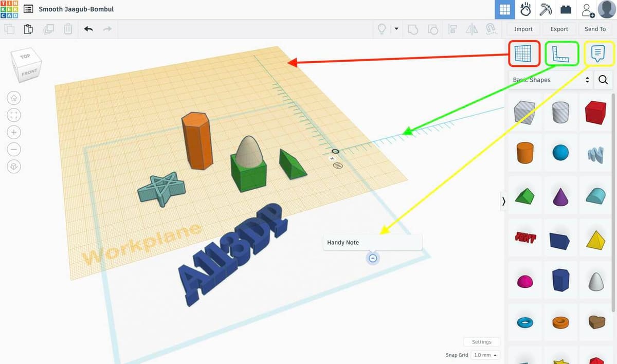617x364 pixels.
Task: Invite a collaborator with the add-person icon
Action: (x=587, y=10)
